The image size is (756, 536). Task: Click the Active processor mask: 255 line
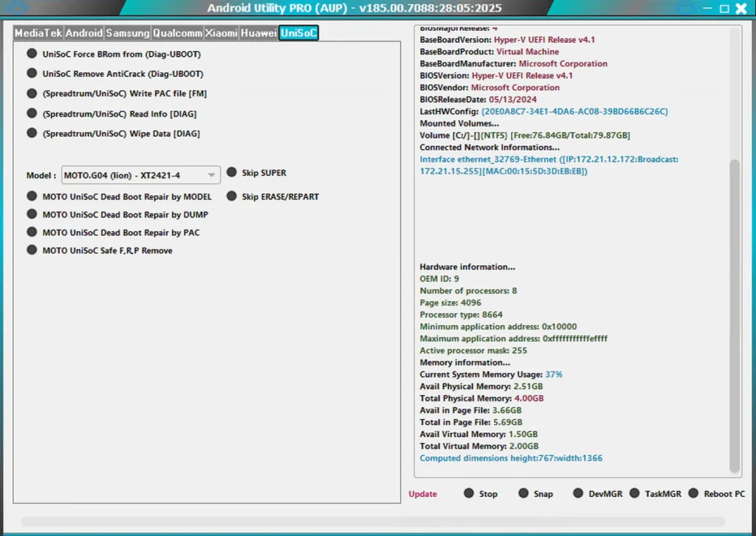473,351
